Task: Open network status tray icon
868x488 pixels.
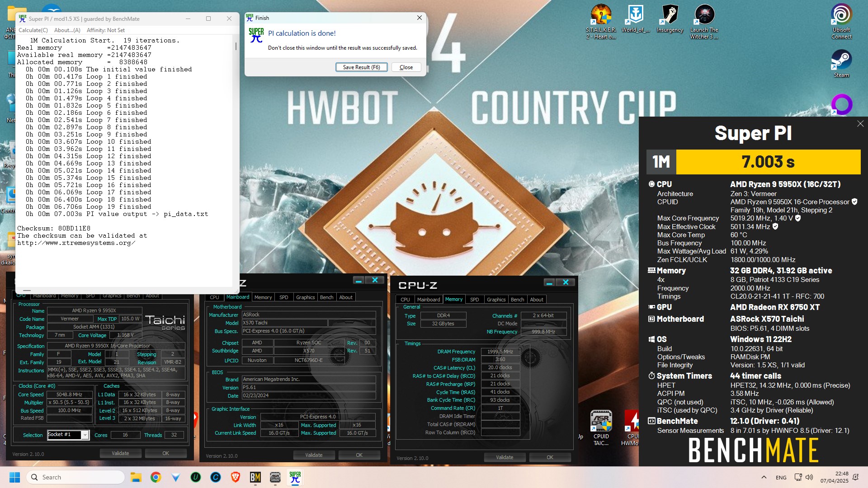Action: [798, 477]
